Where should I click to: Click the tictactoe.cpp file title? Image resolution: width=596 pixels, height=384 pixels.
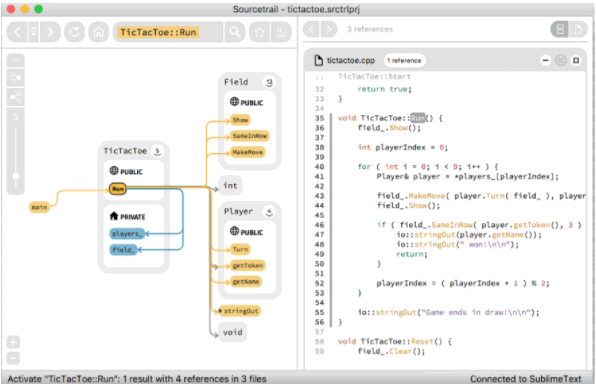[x=350, y=60]
